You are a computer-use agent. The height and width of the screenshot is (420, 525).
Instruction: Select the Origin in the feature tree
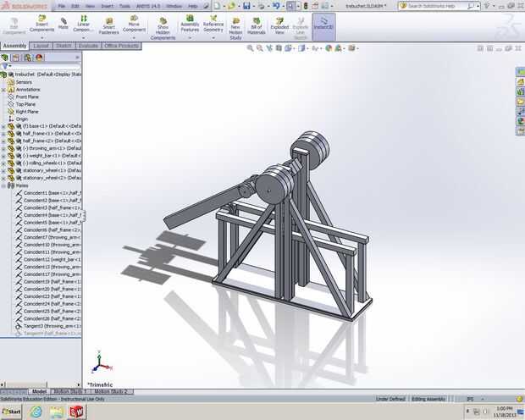[x=22, y=119]
